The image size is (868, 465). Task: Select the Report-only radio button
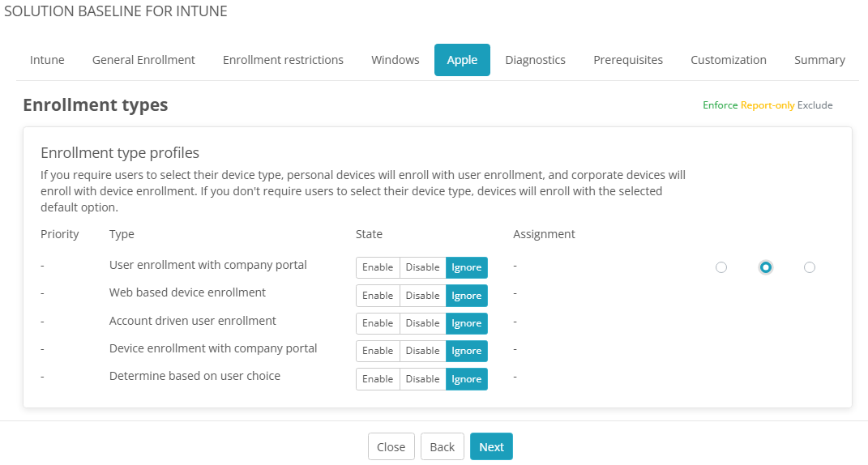click(766, 267)
